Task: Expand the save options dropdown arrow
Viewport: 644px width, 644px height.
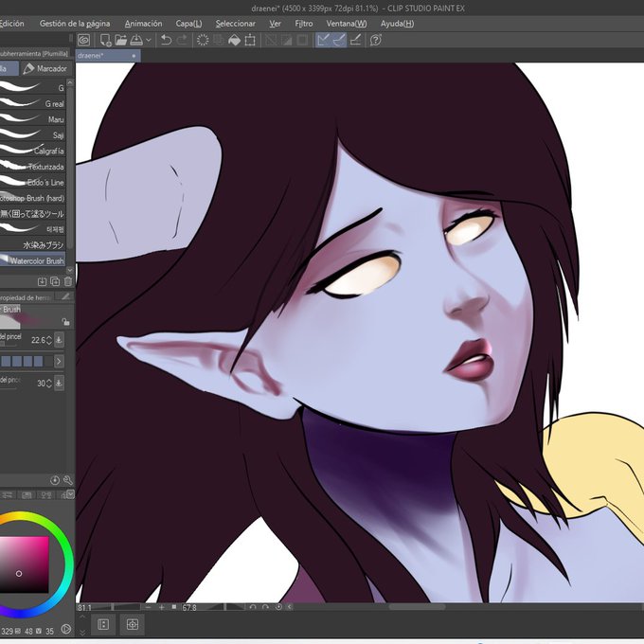Action: (149, 40)
